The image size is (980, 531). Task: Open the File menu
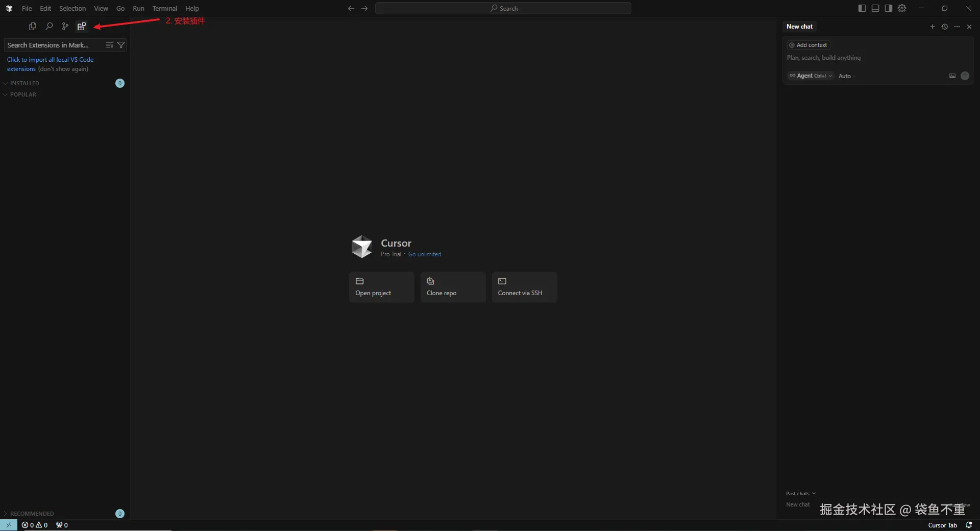(x=27, y=8)
